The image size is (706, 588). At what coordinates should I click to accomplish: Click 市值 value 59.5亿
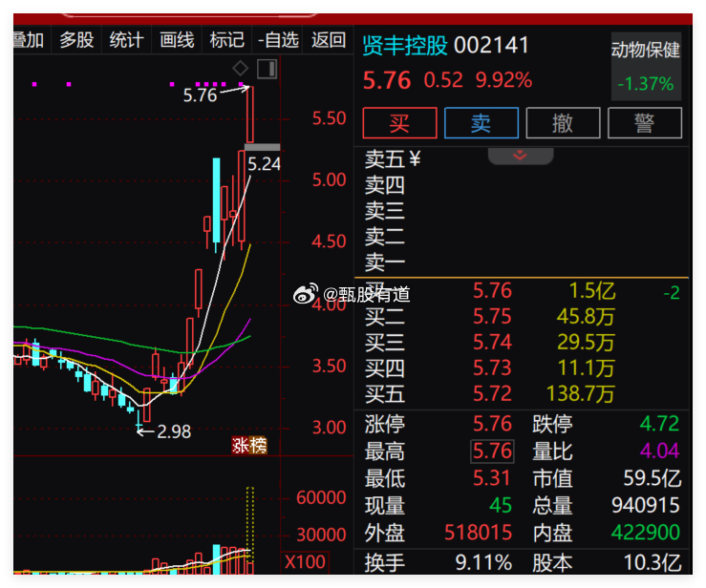(652, 478)
